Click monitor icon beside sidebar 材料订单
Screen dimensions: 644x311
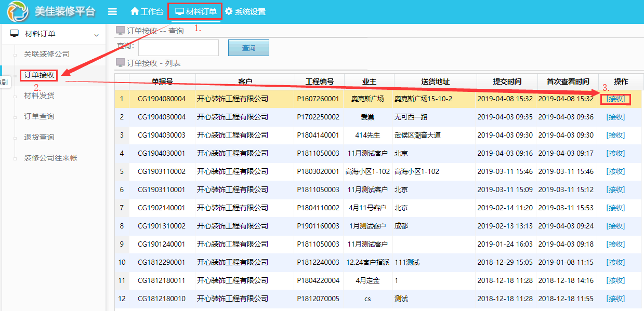[15, 34]
